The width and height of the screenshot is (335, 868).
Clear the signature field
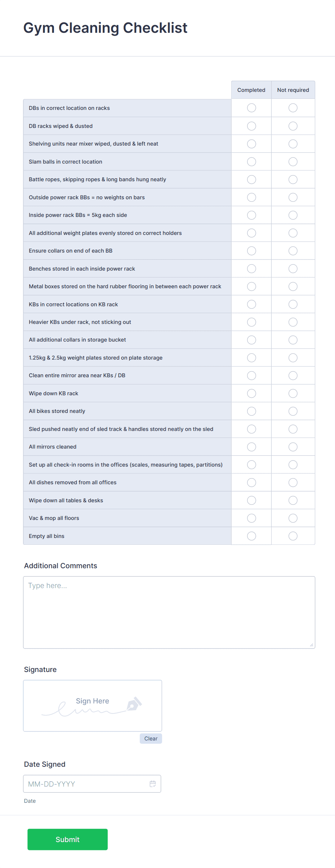pos(151,738)
